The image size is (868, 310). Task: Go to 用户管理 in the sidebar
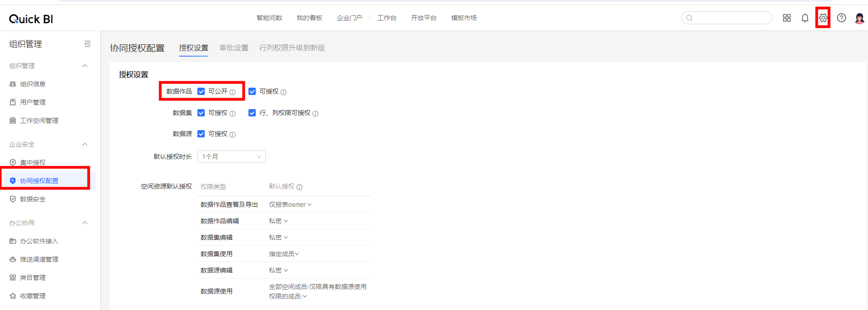point(32,102)
